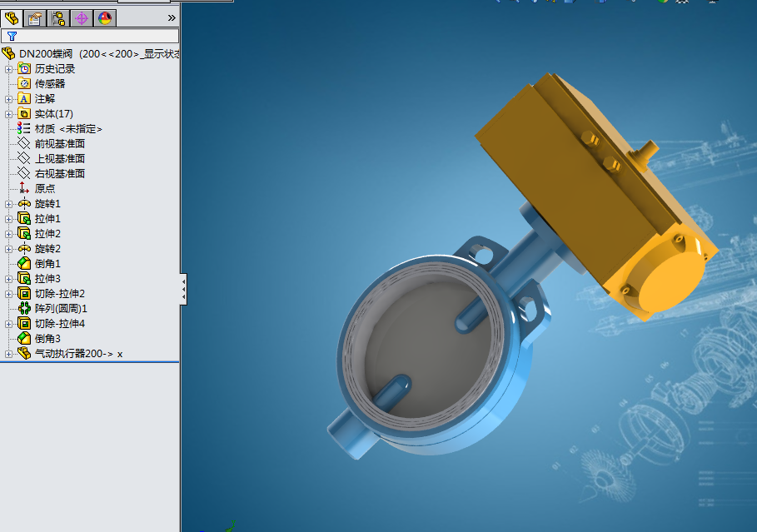Viewport: 757px width, 532px height.
Task: Select the 阵列(圆周)1 label
Action: coord(61,309)
